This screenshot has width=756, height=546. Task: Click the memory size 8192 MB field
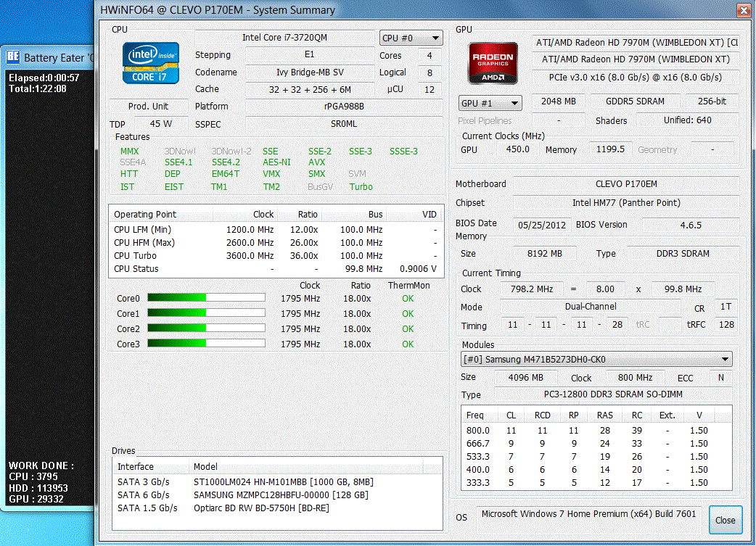(544, 254)
